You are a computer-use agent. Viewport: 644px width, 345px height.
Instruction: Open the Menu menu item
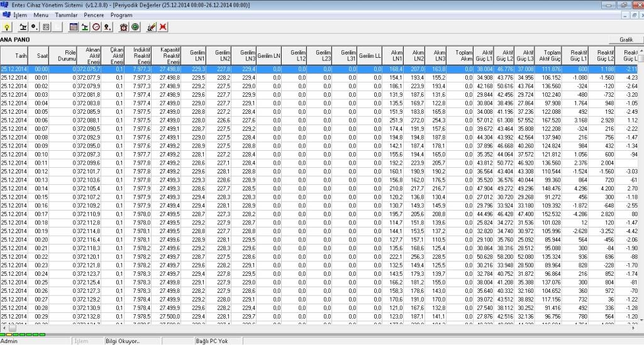[41, 15]
